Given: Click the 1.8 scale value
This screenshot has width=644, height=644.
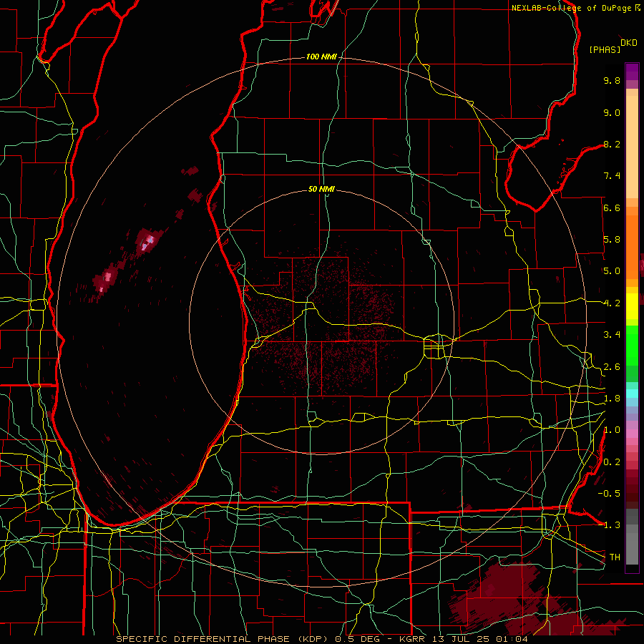Looking at the screenshot, I should [612, 399].
